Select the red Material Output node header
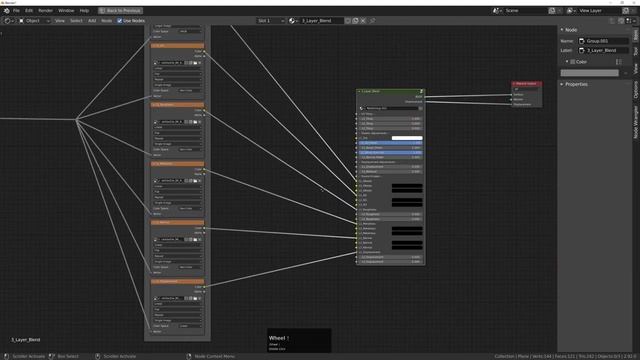 [x=527, y=84]
